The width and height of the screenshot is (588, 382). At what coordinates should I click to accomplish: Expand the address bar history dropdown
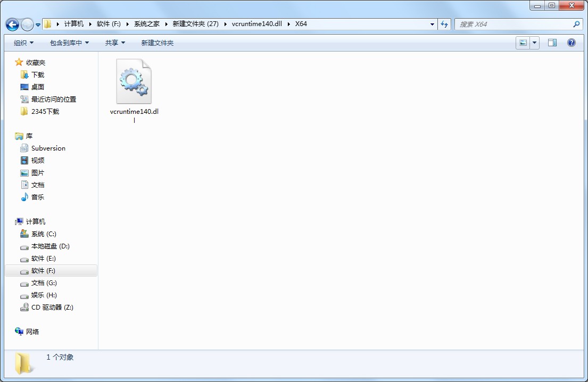click(432, 24)
